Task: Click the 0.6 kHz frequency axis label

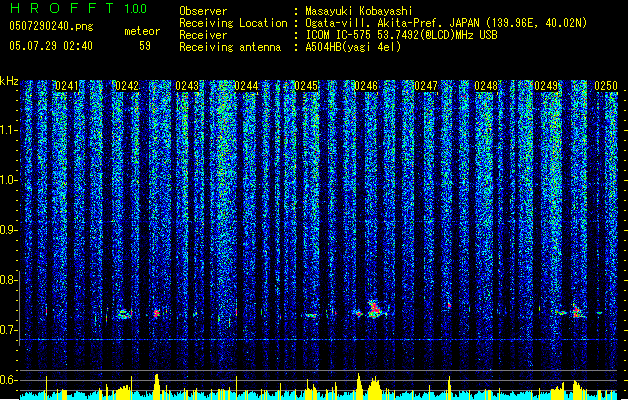Action: click(8, 380)
